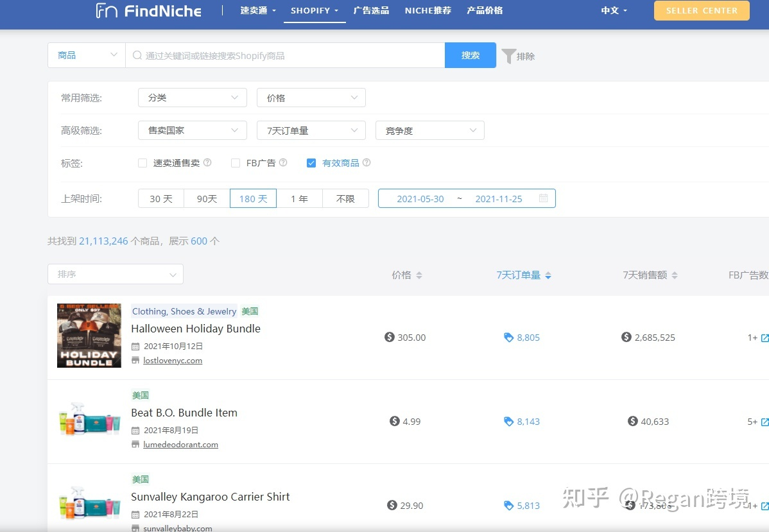Open the 分类 dropdown
The height and width of the screenshot is (532, 769).
point(192,97)
